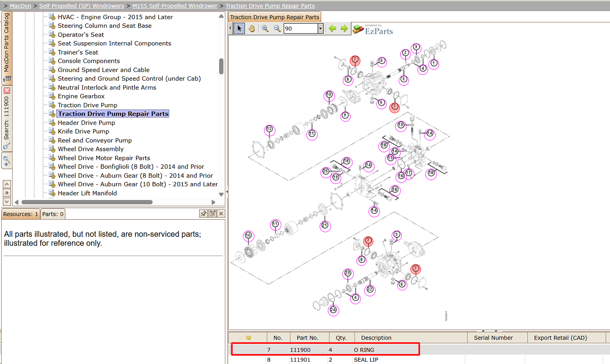Go to next illustration with green right arrow
The image size is (610, 364).
pyautogui.click(x=344, y=28)
